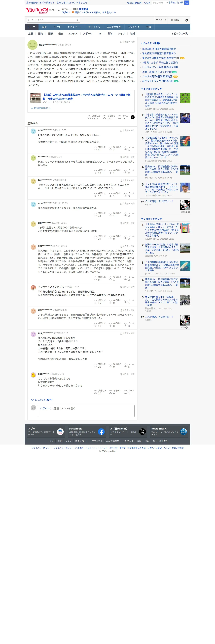This screenshot has width=215, height=644.
Task: Click the X (旧Twitter) icon in the footer
Action: [142, 432]
